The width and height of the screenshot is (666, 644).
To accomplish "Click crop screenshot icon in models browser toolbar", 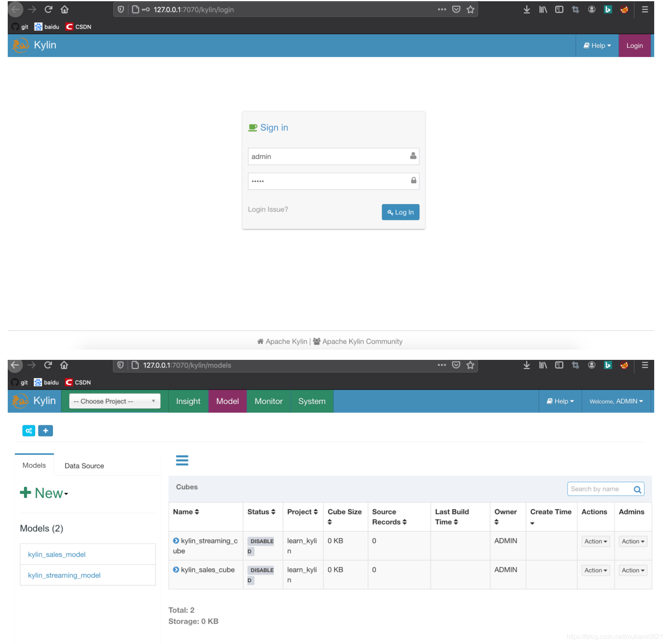I will (575, 365).
